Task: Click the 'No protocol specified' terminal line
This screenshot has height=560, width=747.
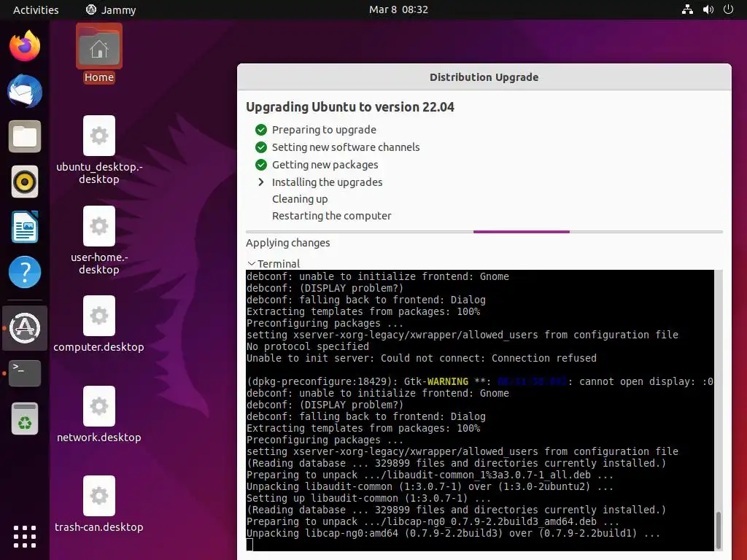Action: coord(308,346)
